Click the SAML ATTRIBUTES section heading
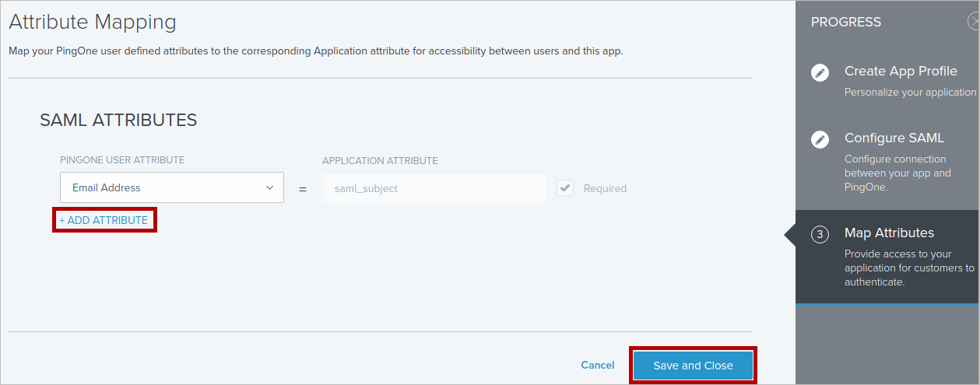This screenshot has width=980, height=385. (x=118, y=120)
